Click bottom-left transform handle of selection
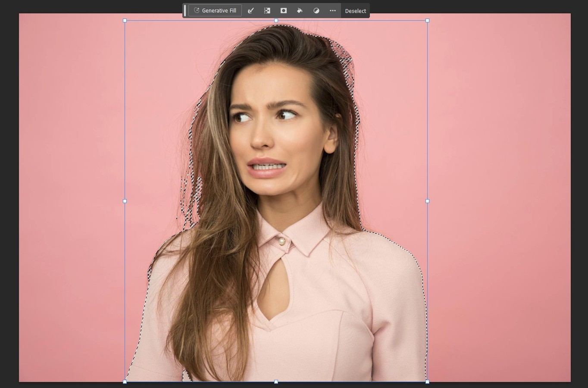This screenshot has width=588, height=388. 125,382
